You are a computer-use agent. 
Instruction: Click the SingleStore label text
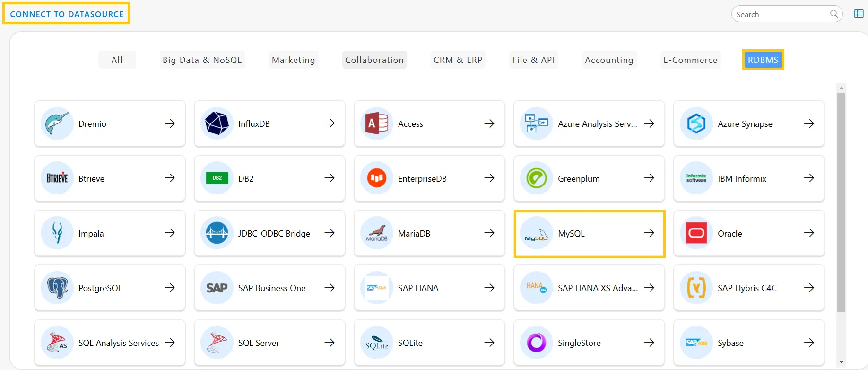579,343
